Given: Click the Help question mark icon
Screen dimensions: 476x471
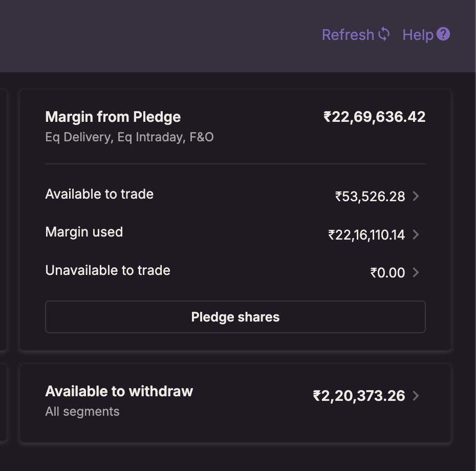Looking at the screenshot, I should (x=444, y=34).
